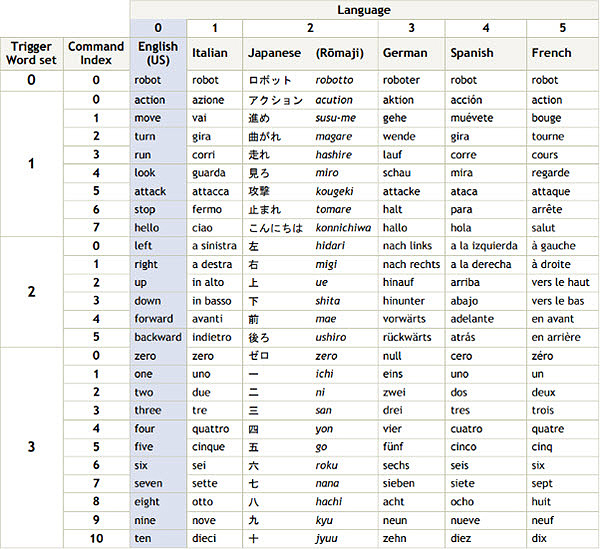600x549 pixels.
Task: Select the "French" column header
Action: [549, 53]
